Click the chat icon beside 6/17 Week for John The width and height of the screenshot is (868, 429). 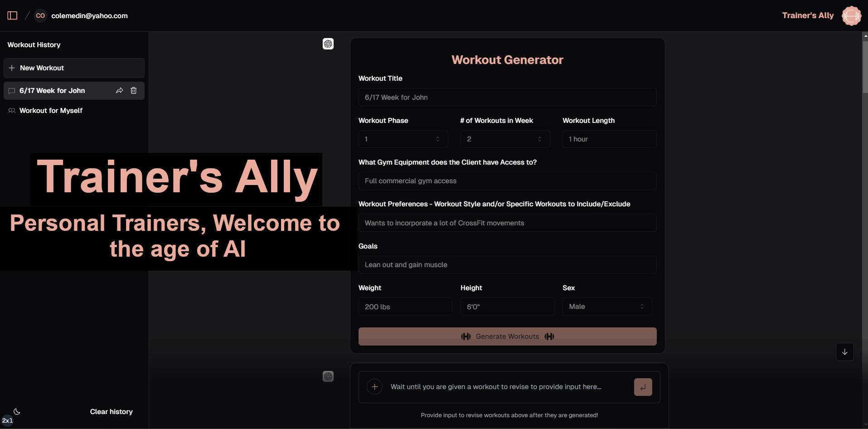point(12,91)
